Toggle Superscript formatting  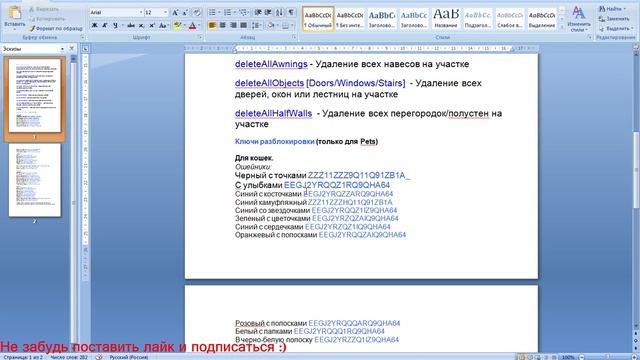click(151, 25)
